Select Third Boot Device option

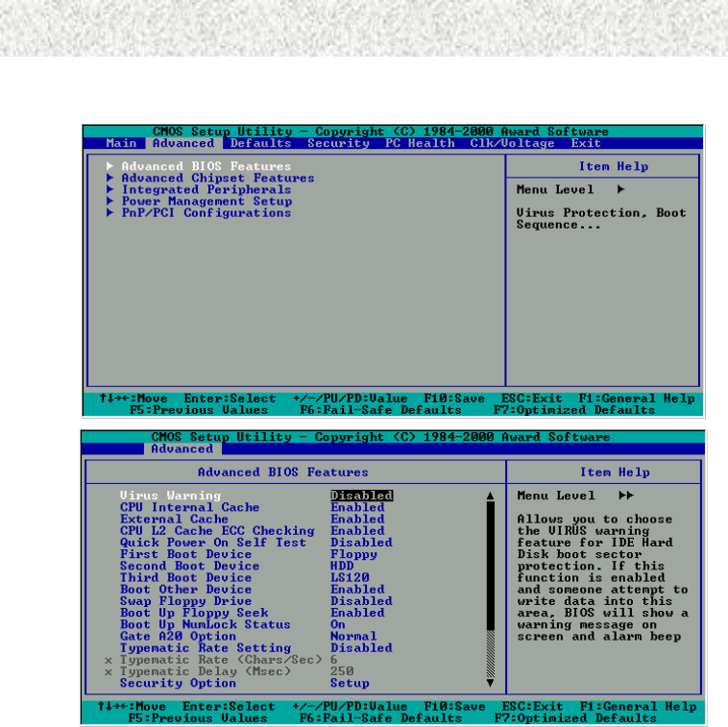(185, 577)
